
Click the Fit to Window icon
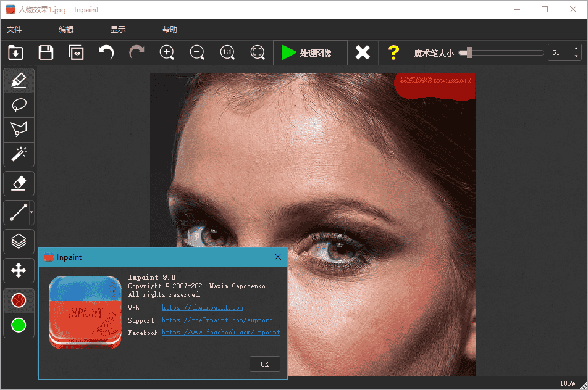[258, 52]
